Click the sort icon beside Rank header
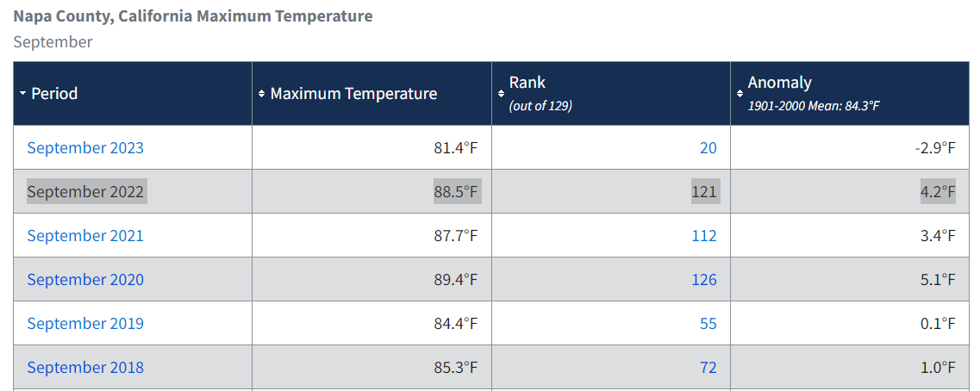This screenshot has width=980, height=391. pos(501,94)
